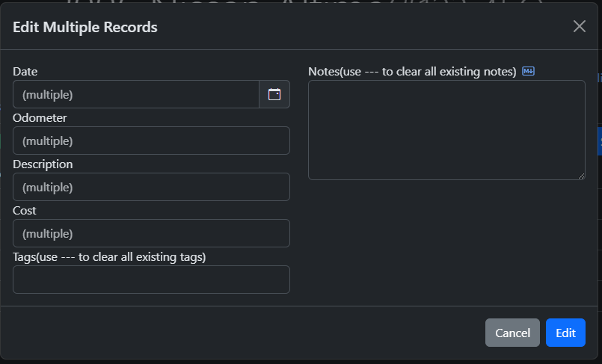Viewport: 602px width, 364px height.
Task: Open the Date calendar picker
Action: (x=274, y=94)
